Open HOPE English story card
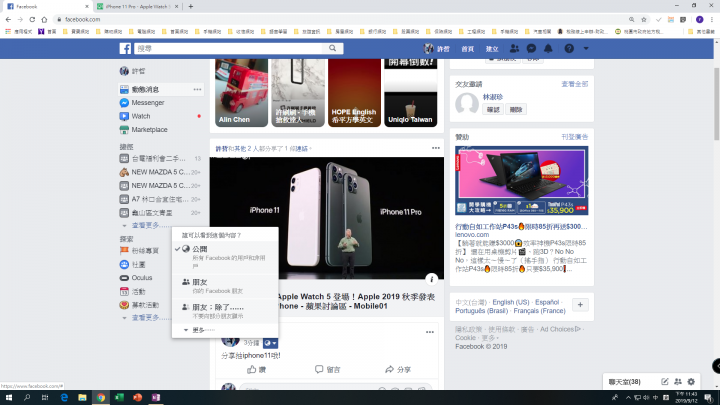The height and width of the screenshot is (405, 720). point(354,93)
